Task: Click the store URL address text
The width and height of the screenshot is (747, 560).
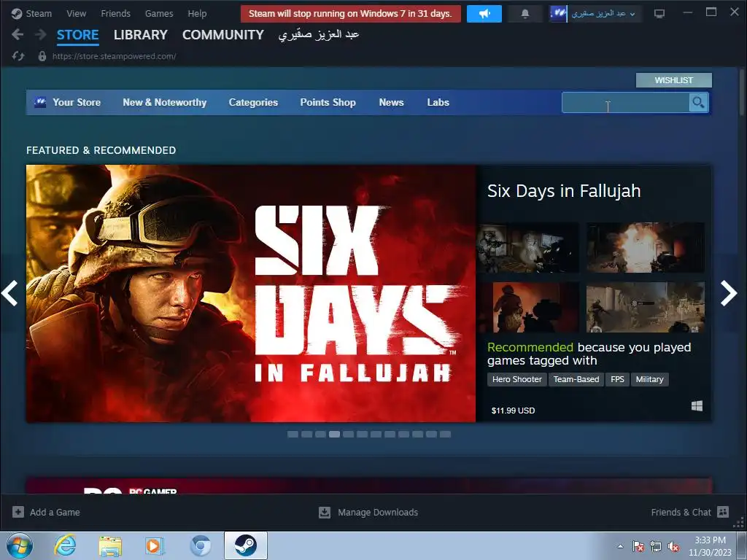Action: pyautogui.click(x=114, y=56)
